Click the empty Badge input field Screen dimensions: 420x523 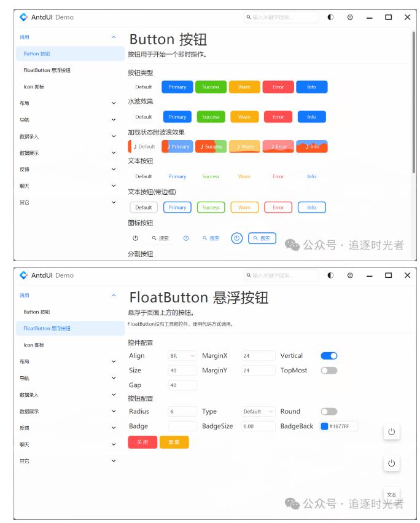click(x=182, y=427)
